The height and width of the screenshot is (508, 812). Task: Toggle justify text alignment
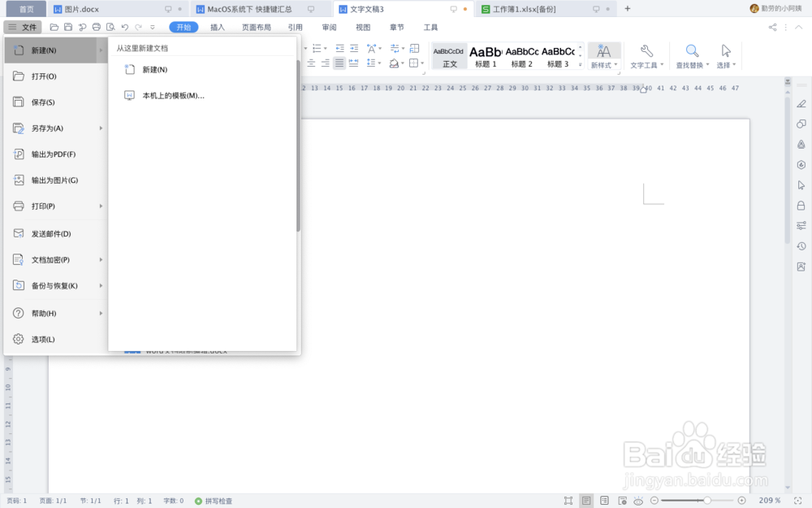tap(339, 63)
